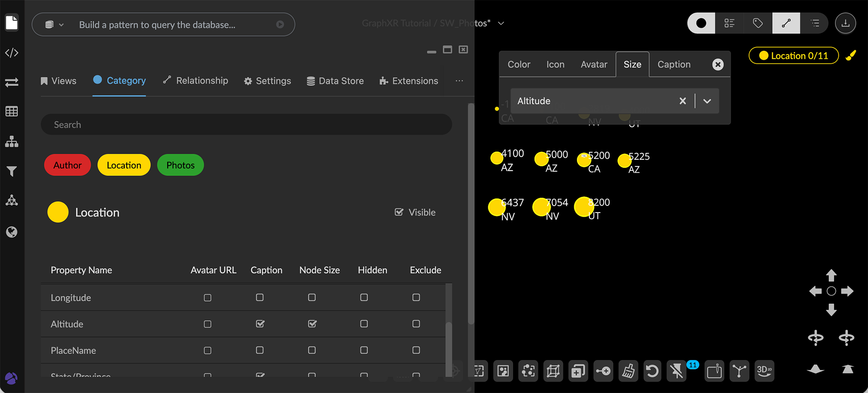Toggle the 3D/2D view icon
The height and width of the screenshot is (393, 868).
point(764,371)
